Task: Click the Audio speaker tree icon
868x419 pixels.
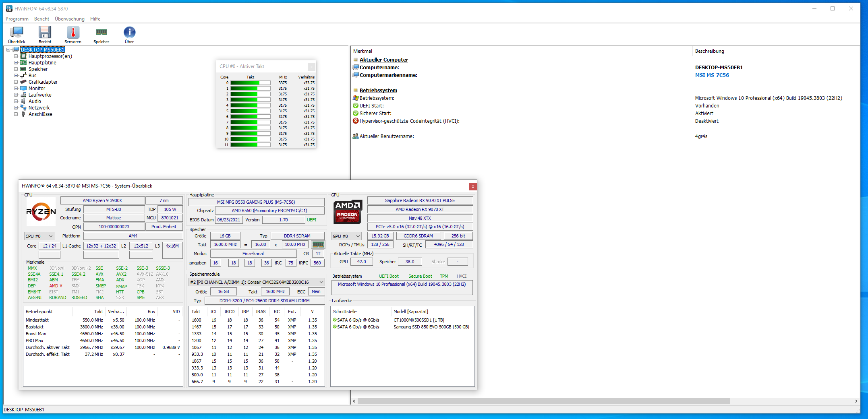Action: pyautogui.click(x=23, y=101)
